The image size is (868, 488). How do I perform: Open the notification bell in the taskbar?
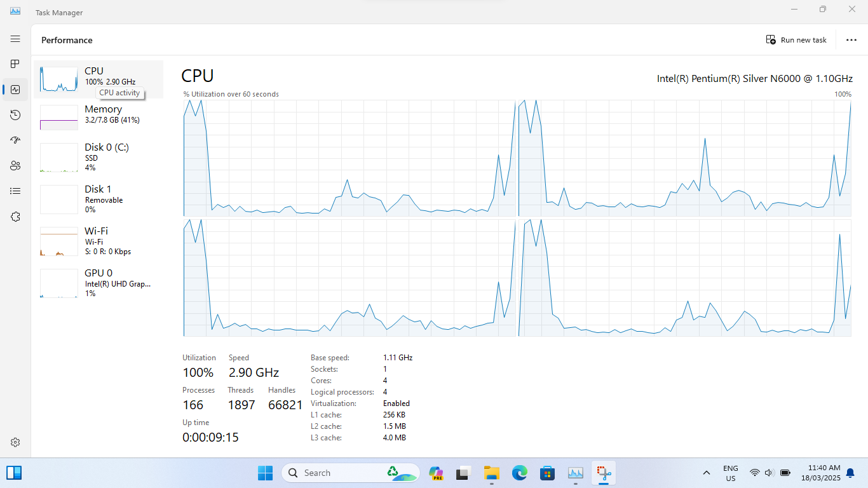tap(850, 473)
